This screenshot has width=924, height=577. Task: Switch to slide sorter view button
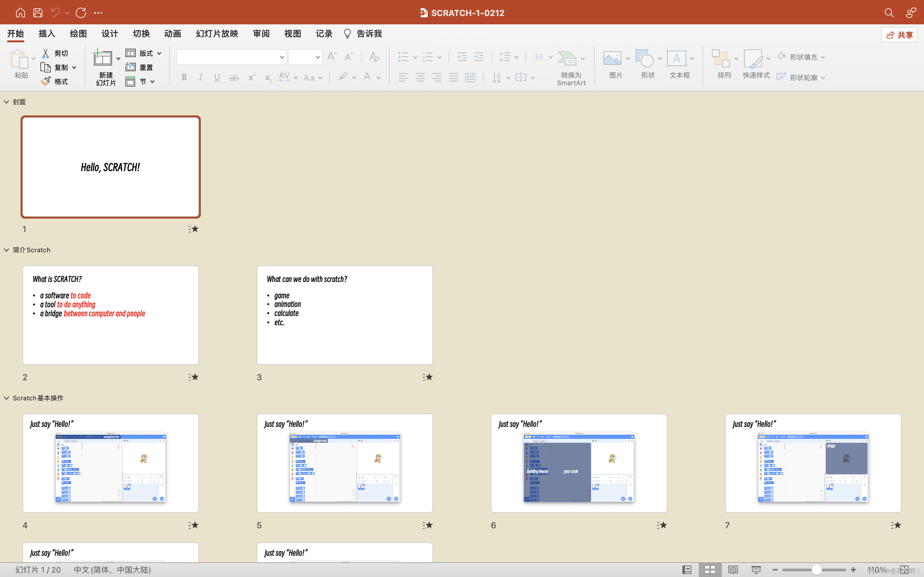pyautogui.click(x=710, y=569)
